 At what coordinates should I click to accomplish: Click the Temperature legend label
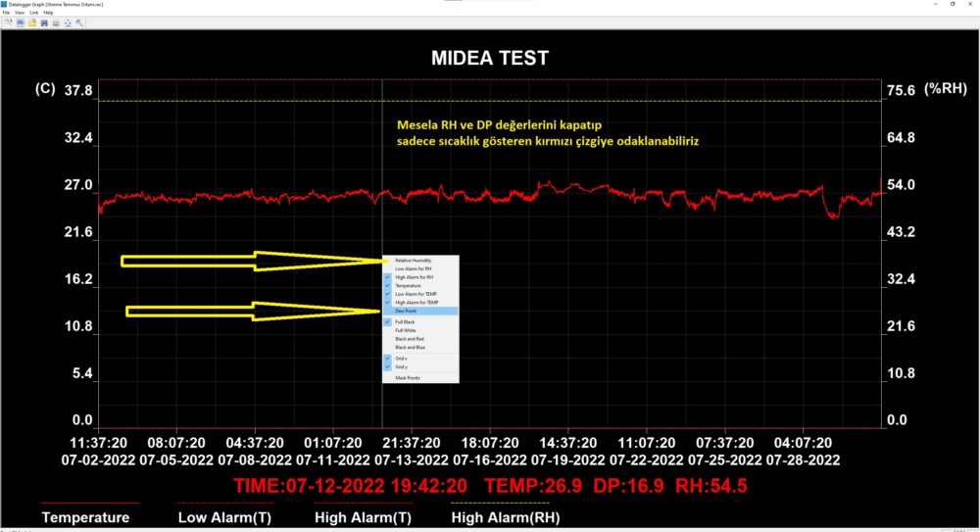85,517
